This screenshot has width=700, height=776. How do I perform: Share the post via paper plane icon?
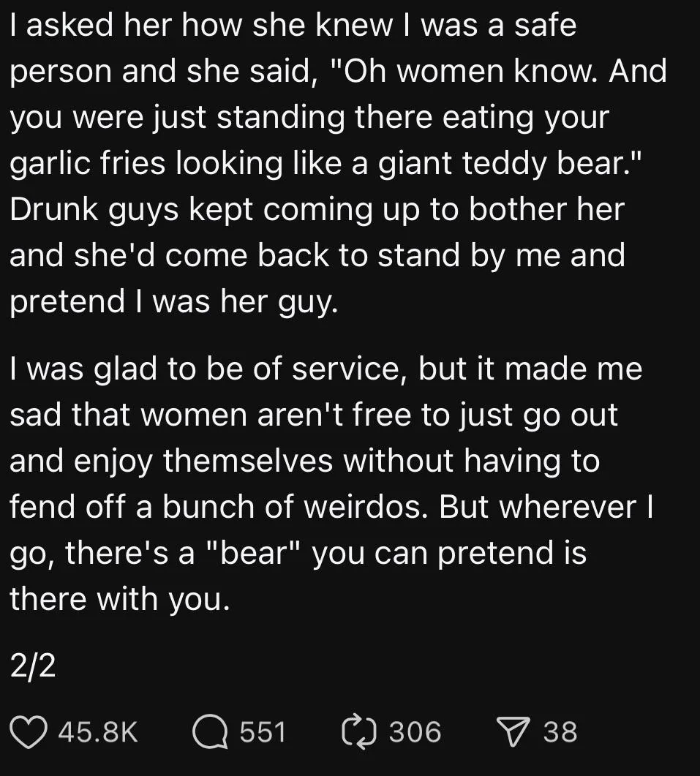coord(513,731)
